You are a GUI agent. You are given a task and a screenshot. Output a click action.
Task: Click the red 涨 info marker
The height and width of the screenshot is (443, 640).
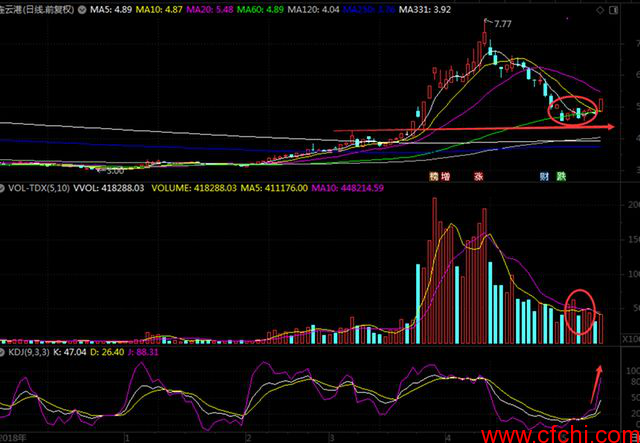pos(478,177)
